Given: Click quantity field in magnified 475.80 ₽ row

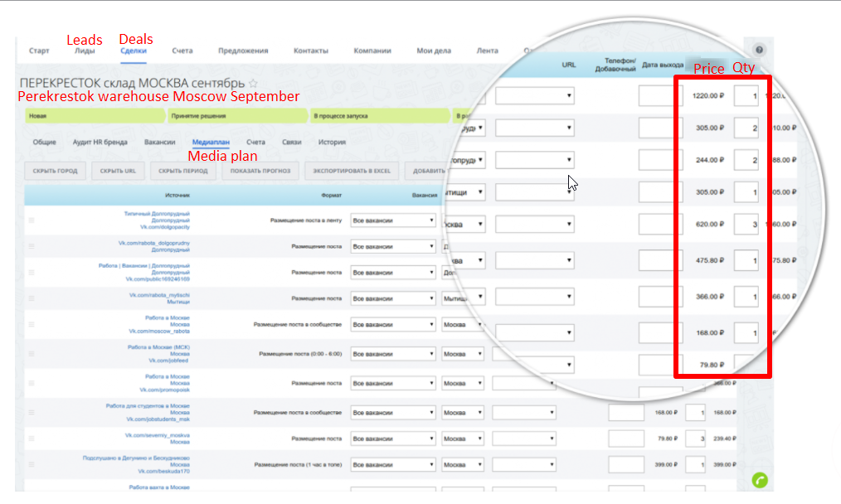Looking at the screenshot, I should (746, 260).
